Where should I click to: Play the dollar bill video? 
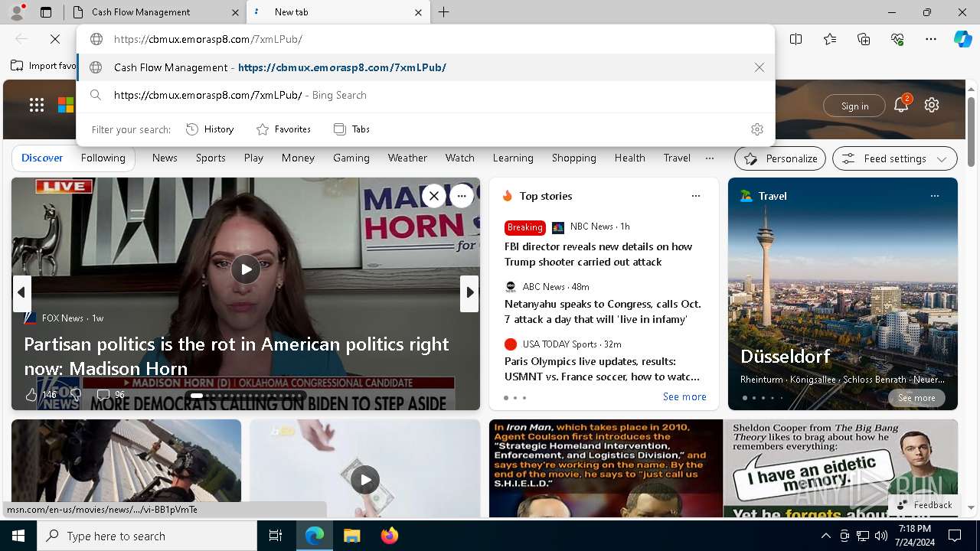pyautogui.click(x=365, y=480)
